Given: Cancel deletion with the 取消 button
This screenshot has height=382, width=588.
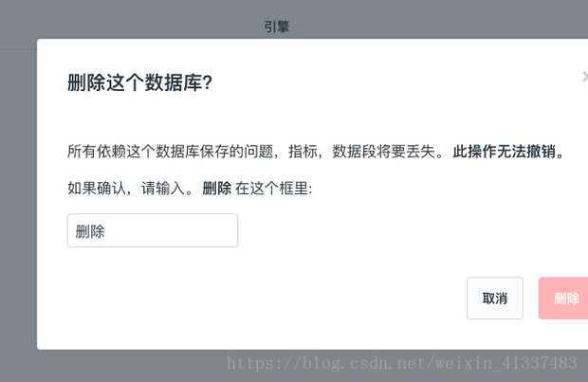Looking at the screenshot, I should click(495, 299).
